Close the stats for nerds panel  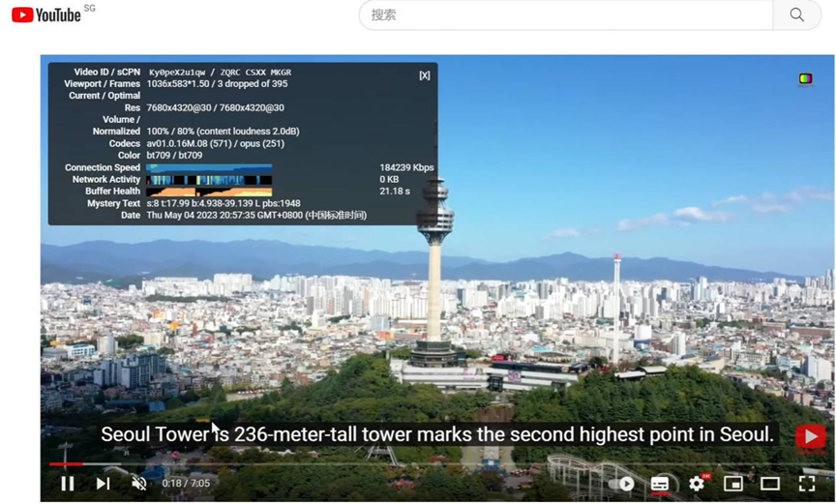pyautogui.click(x=424, y=75)
